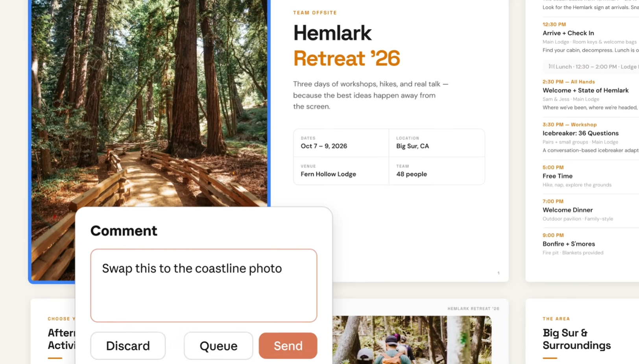
Task: Select the orange 'Retreat '26' heading
Action: pyautogui.click(x=347, y=58)
